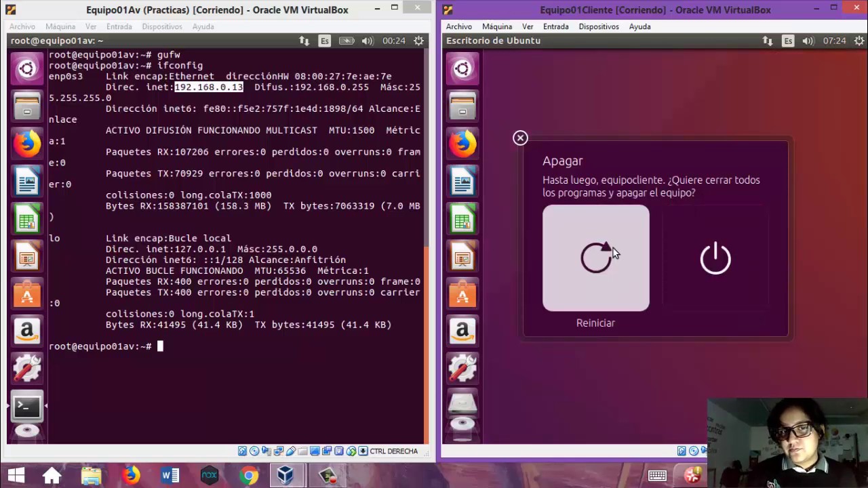Open Amazon icon in Equipo01Av launcher
The height and width of the screenshot is (488, 868).
27,332
